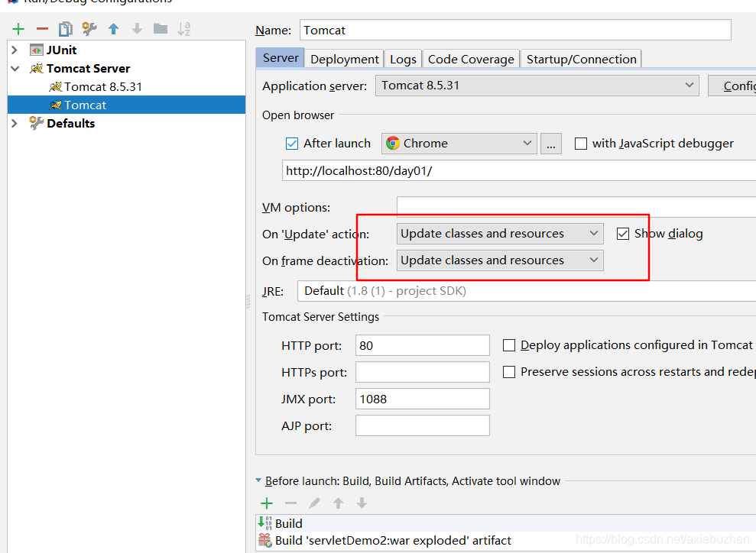Enable with JavaScript debugger checkbox
This screenshot has height=553, width=756.
point(581,144)
